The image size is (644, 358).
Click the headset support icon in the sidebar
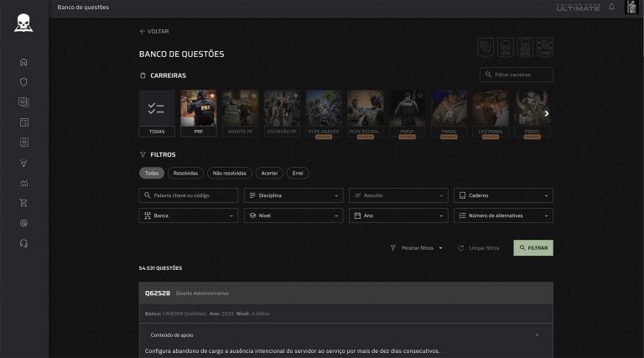[x=23, y=243]
